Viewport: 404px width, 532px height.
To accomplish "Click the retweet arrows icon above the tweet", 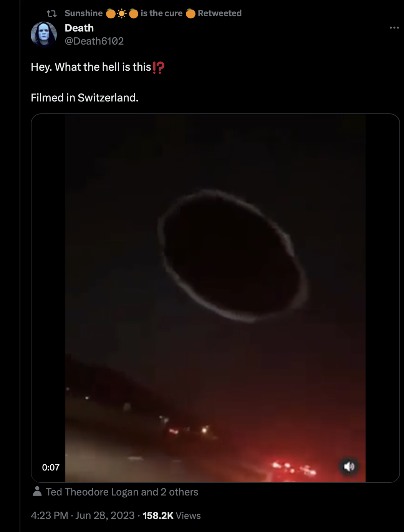I will pyautogui.click(x=51, y=13).
